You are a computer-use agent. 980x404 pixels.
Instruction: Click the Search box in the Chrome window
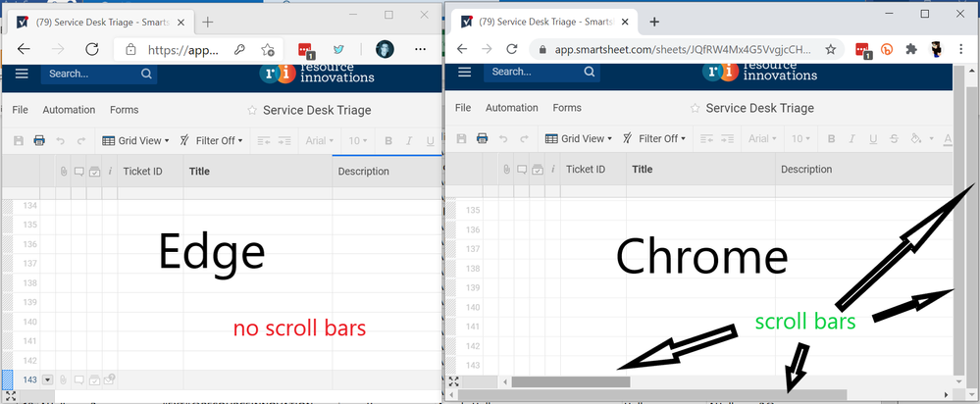click(x=542, y=72)
